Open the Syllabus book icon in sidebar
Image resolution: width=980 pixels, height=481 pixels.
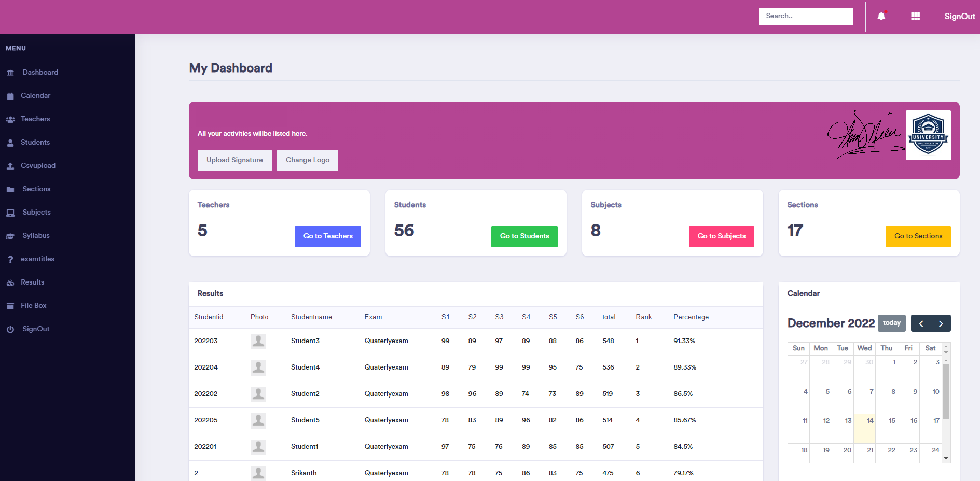[10, 235]
